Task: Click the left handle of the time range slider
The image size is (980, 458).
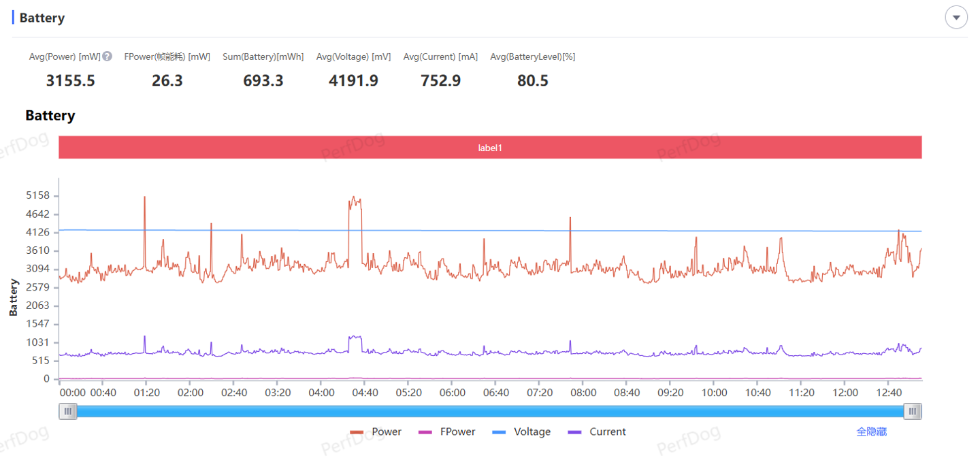Action: tap(68, 411)
